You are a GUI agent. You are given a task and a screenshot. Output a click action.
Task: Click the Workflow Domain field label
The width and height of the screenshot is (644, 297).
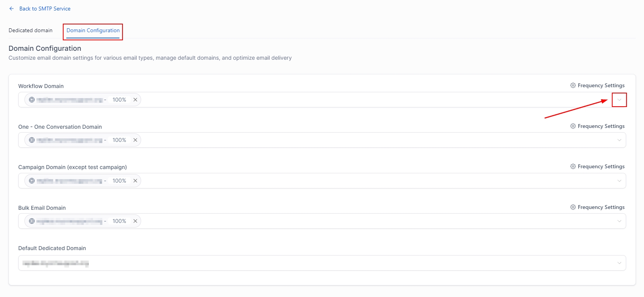tap(41, 86)
